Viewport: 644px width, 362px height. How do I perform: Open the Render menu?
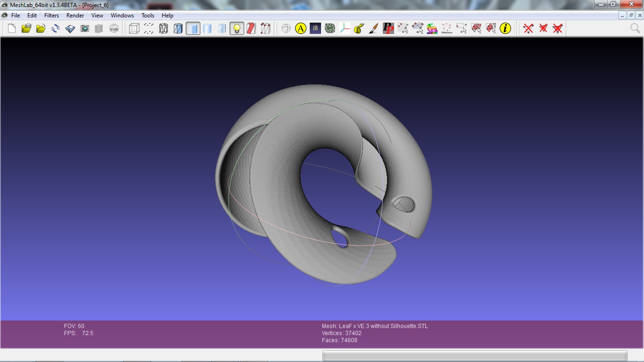(75, 16)
